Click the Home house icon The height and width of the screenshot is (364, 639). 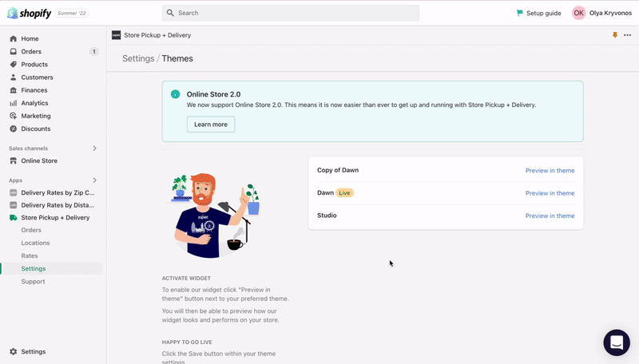point(14,38)
